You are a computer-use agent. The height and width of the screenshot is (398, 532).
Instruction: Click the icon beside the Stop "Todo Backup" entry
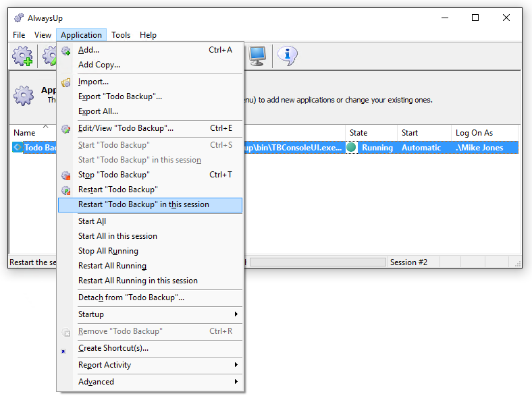[65, 175]
